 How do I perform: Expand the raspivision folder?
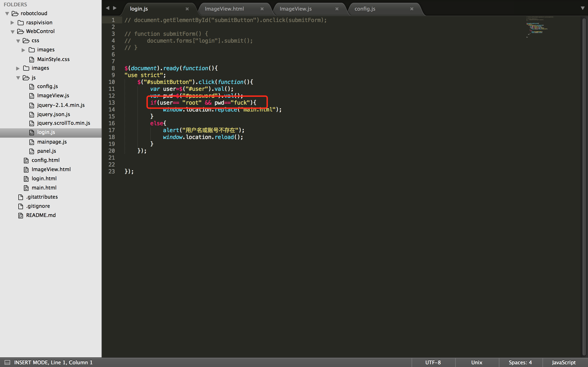tap(12, 22)
